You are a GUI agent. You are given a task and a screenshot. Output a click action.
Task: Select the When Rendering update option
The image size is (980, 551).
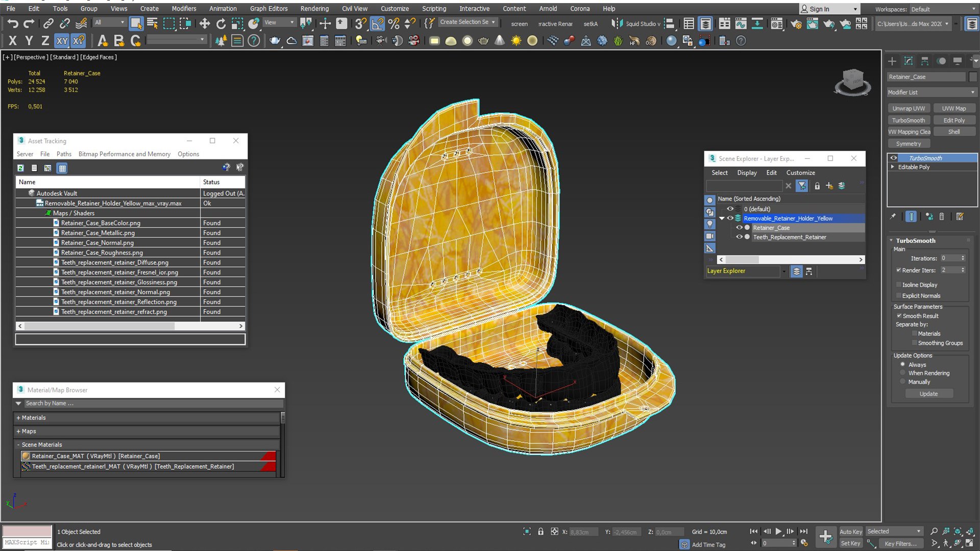(x=902, y=373)
